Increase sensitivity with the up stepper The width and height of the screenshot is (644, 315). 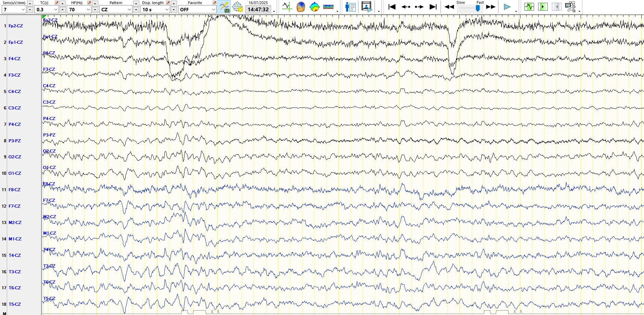30,3
